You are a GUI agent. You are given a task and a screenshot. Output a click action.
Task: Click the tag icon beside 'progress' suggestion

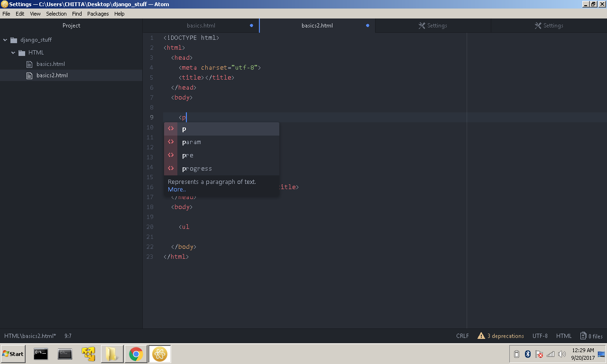coord(171,169)
